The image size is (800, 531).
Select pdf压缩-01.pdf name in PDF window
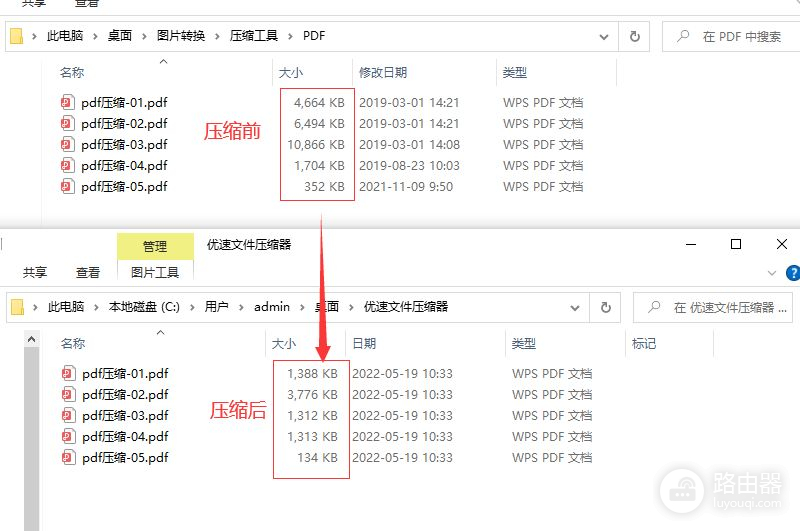click(x=124, y=103)
